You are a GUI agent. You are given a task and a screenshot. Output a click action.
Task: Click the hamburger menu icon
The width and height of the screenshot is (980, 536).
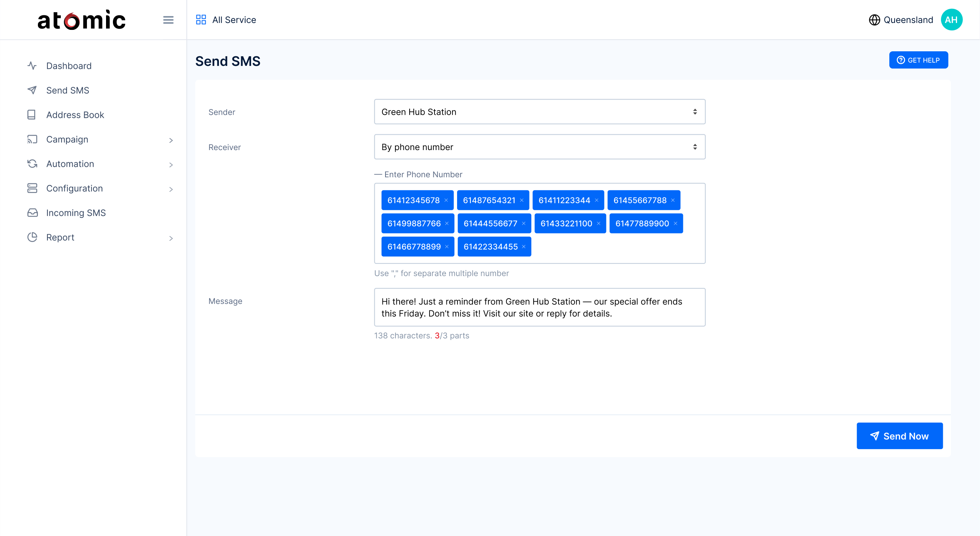click(168, 20)
